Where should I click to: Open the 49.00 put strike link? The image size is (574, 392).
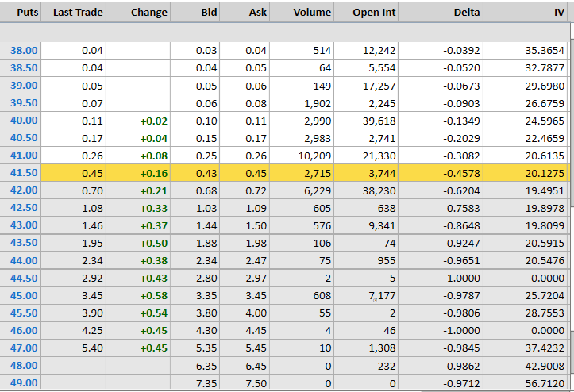(x=24, y=383)
